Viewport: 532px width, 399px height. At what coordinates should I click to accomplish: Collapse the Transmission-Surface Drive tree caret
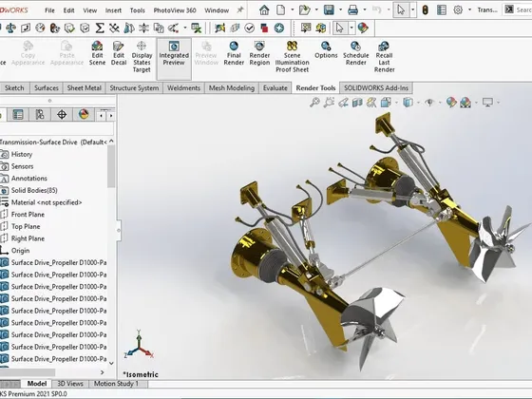(111, 142)
